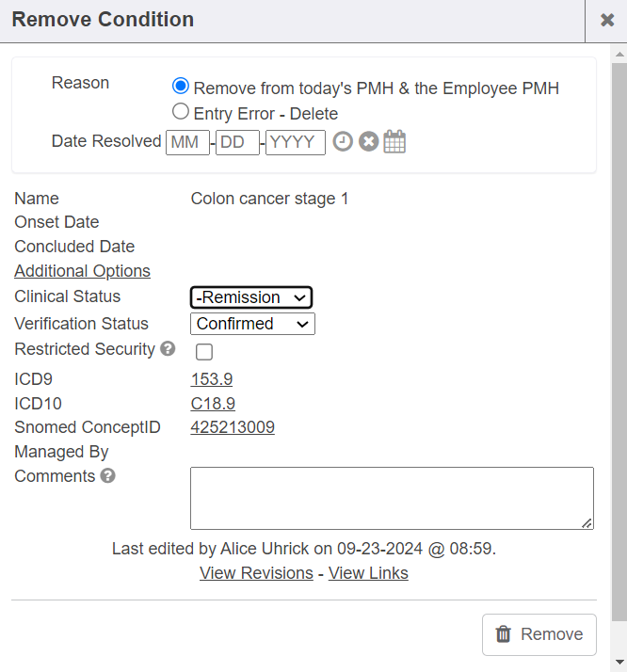Click the clock icon to set current date

coord(343,142)
